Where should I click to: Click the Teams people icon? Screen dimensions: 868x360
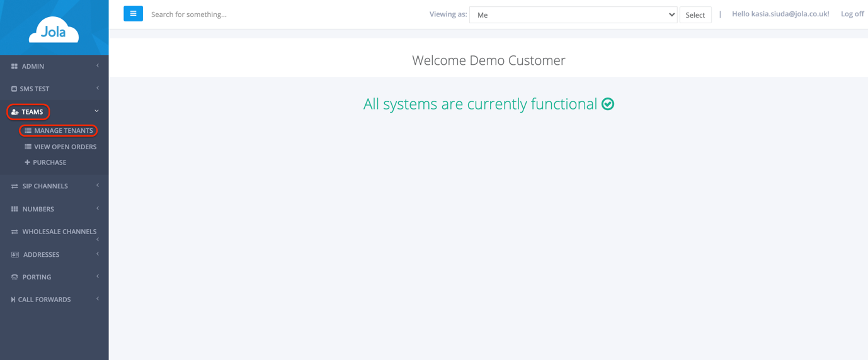click(15, 112)
